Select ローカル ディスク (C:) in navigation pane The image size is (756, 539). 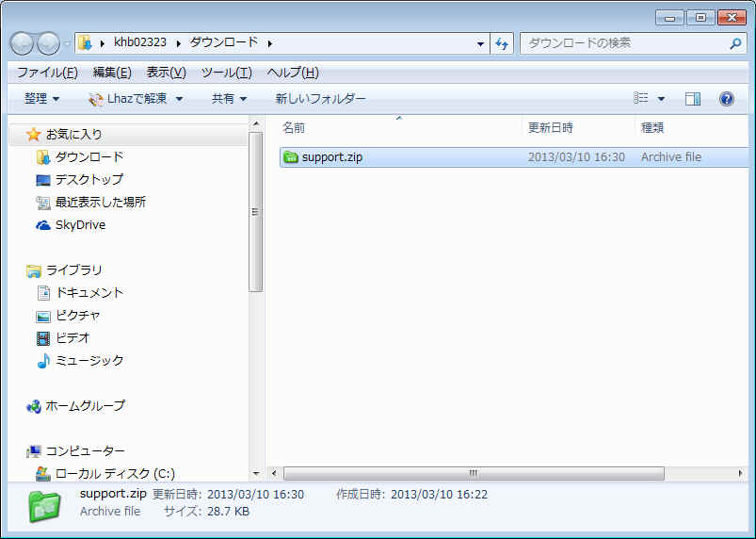(114, 474)
